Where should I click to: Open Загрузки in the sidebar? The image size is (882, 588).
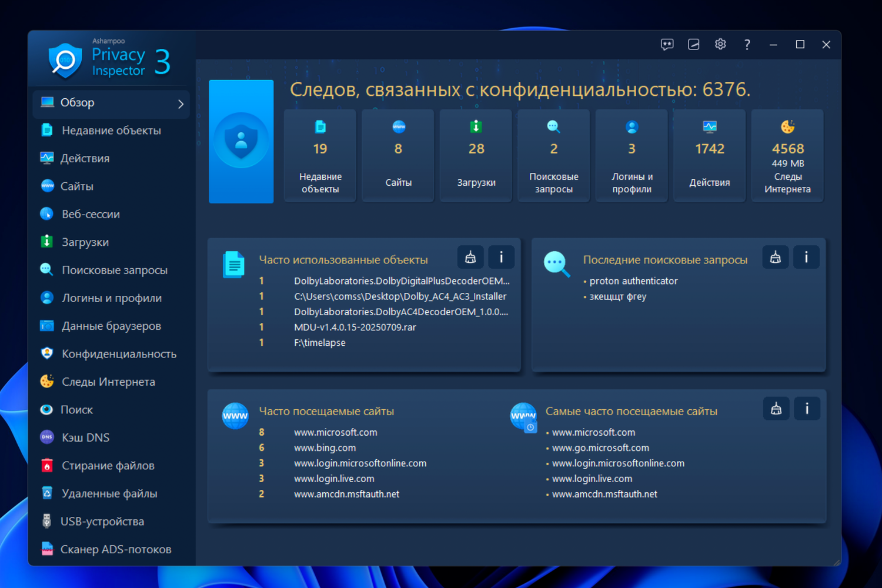(x=111, y=242)
